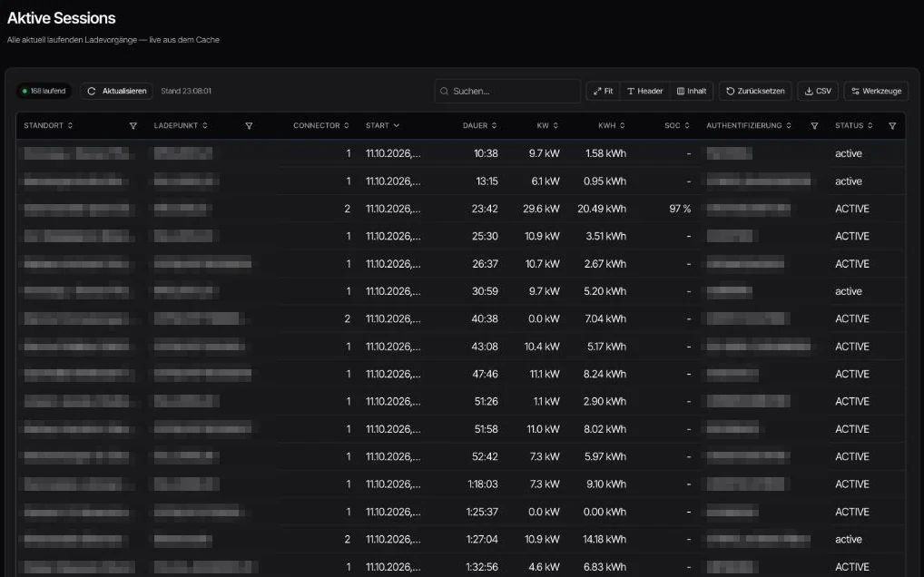This screenshot has width=924, height=577.
Task: Select the 1.1 kW power cell
Action: [x=546, y=402]
